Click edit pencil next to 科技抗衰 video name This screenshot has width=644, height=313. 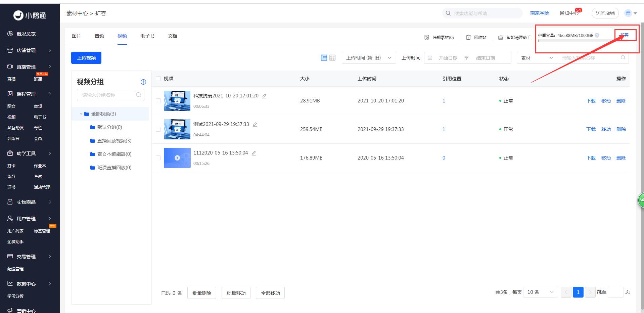click(264, 96)
